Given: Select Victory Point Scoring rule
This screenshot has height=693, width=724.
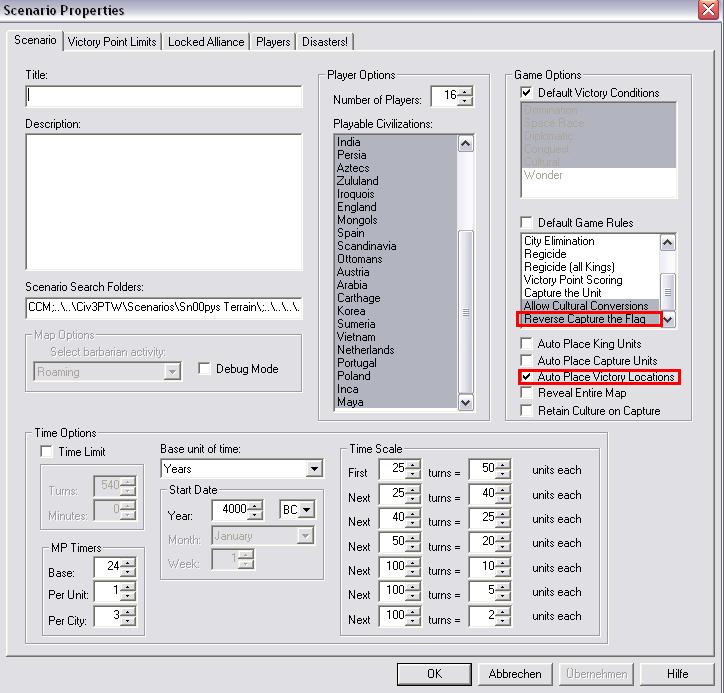Looking at the screenshot, I should 573,280.
